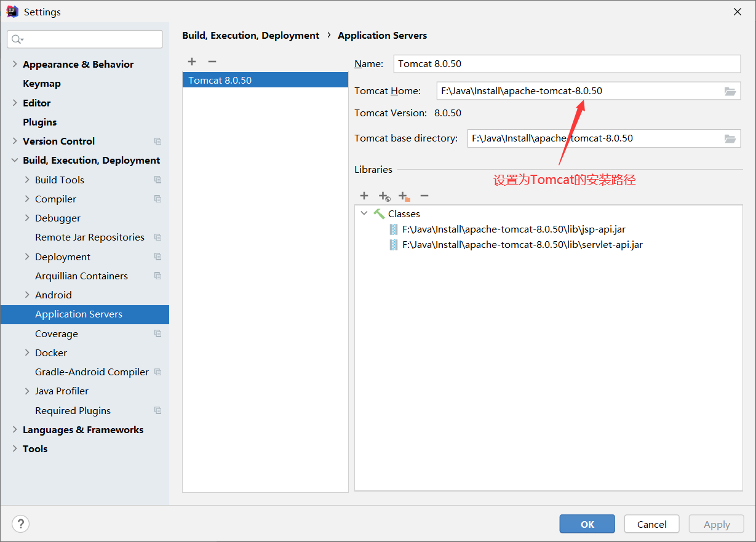
Task: Expand the Tools section
Action: point(15,448)
